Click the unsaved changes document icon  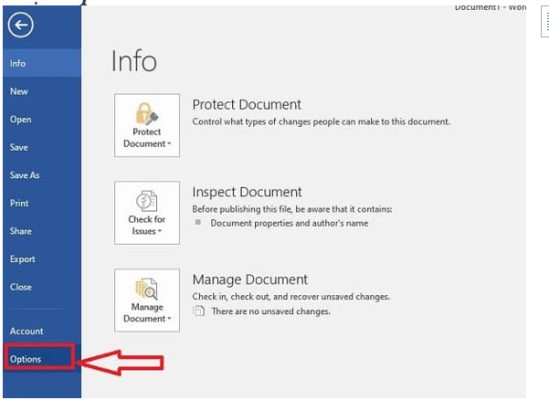(199, 311)
